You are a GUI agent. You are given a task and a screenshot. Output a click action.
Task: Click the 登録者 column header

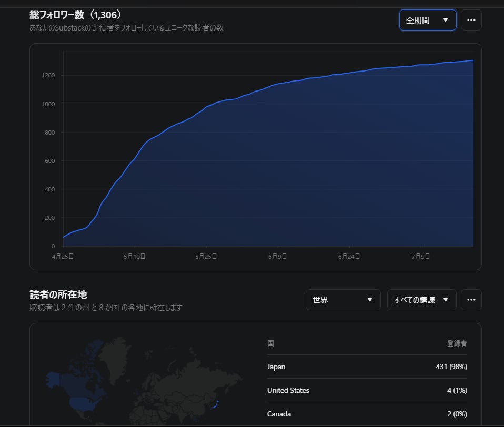click(457, 343)
